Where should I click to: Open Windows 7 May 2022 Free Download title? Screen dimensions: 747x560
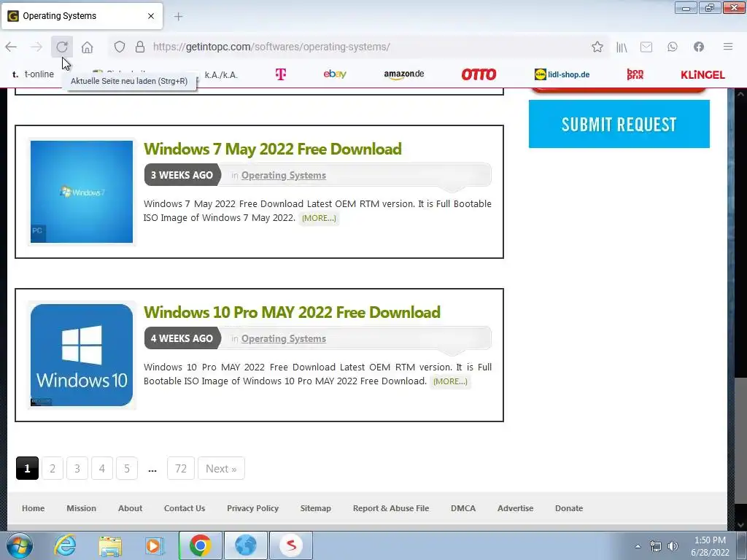(273, 149)
